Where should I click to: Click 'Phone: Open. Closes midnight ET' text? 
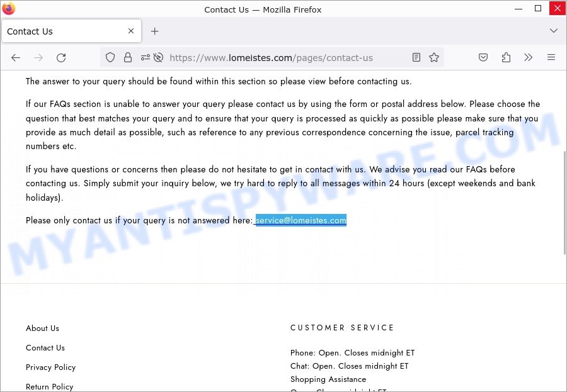pyautogui.click(x=353, y=352)
